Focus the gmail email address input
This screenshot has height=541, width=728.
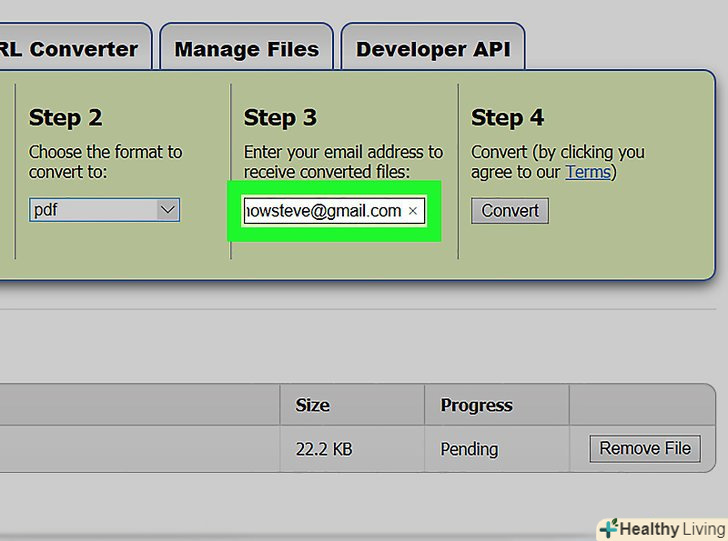(324, 211)
